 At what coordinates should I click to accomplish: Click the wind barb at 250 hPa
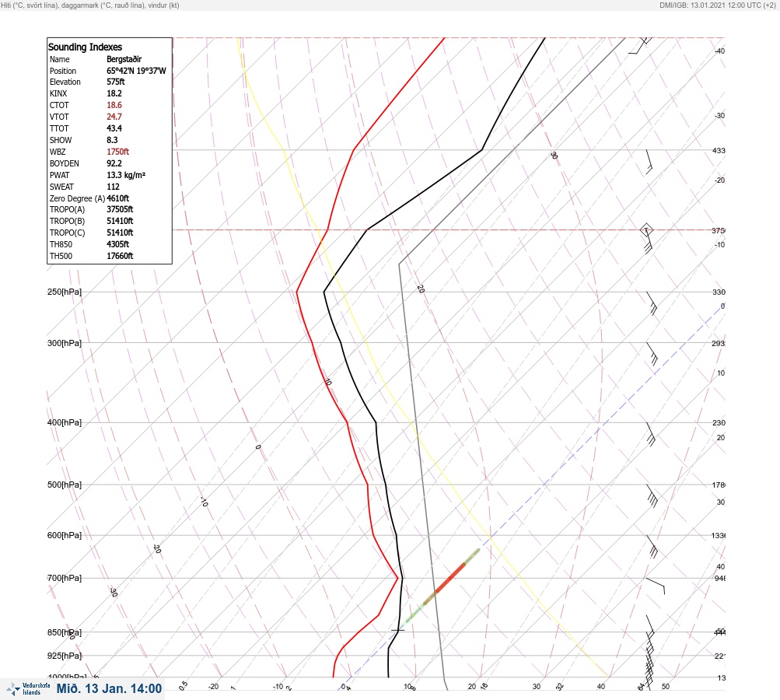click(x=652, y=303)
